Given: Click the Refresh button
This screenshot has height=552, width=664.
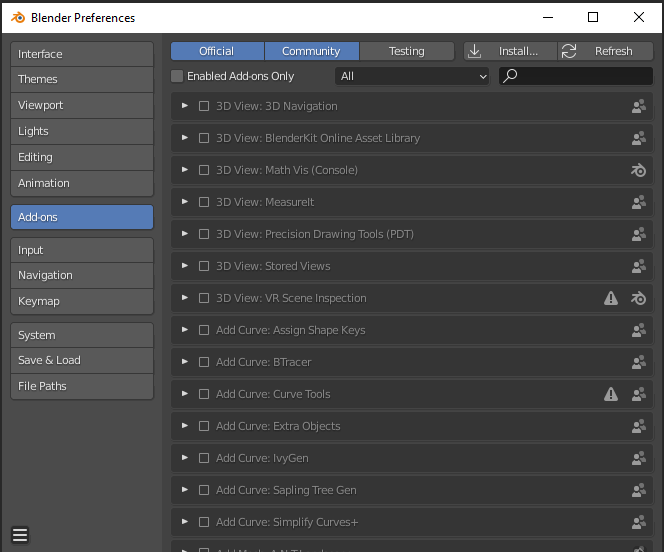Looking at the screenshot, I should pyautogui.click(x=606, y=51).
